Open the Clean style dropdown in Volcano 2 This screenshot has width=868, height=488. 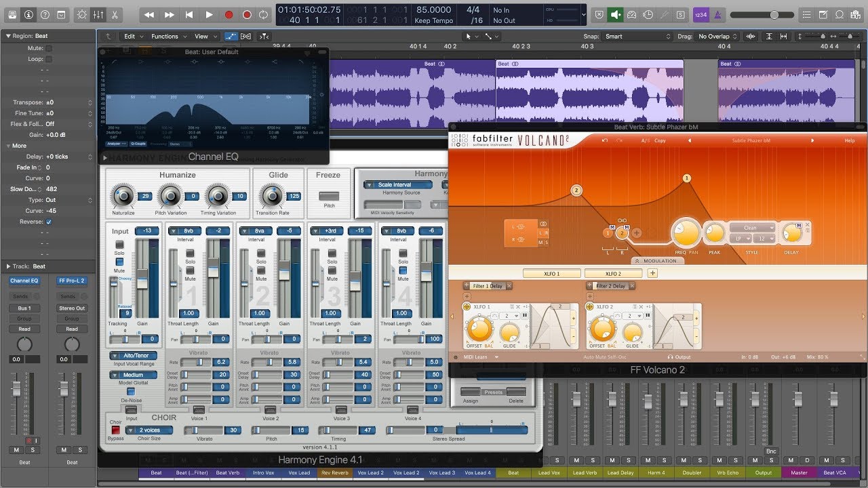753,228
